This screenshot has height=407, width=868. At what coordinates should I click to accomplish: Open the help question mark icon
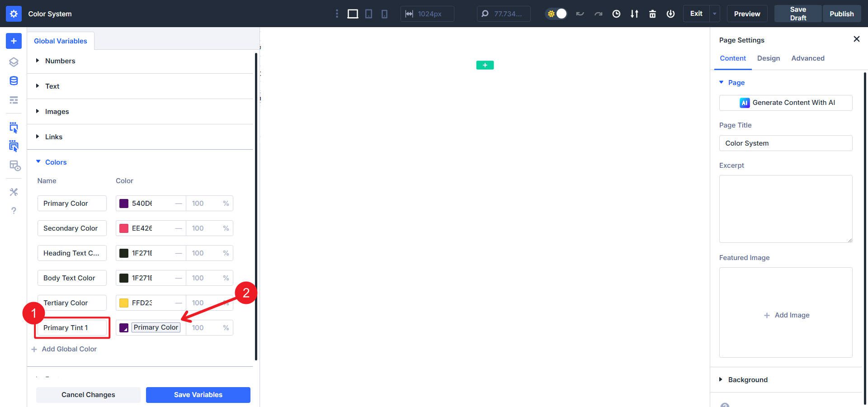14,211
